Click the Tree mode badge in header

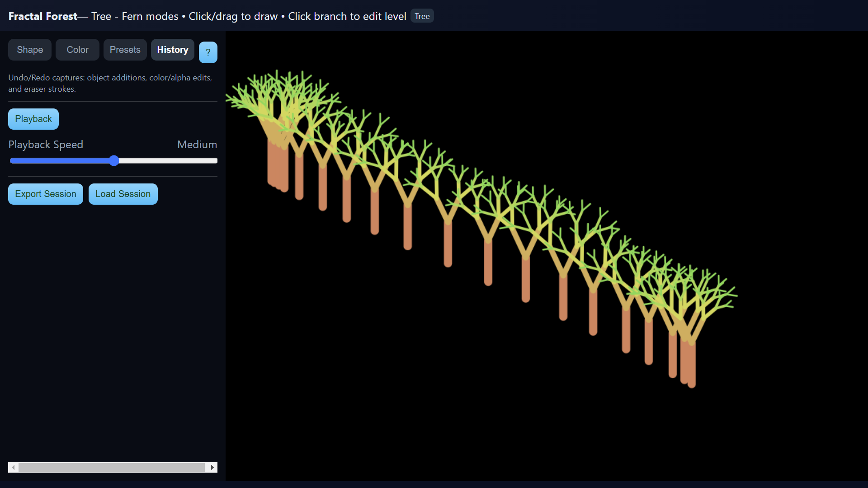[422, 16]
